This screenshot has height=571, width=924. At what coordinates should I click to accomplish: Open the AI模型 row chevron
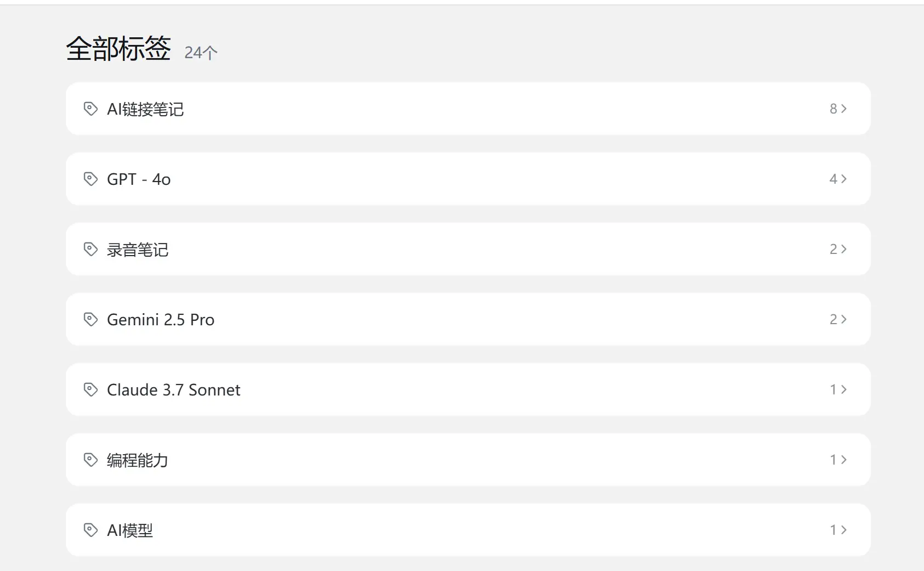coord(844,530)
